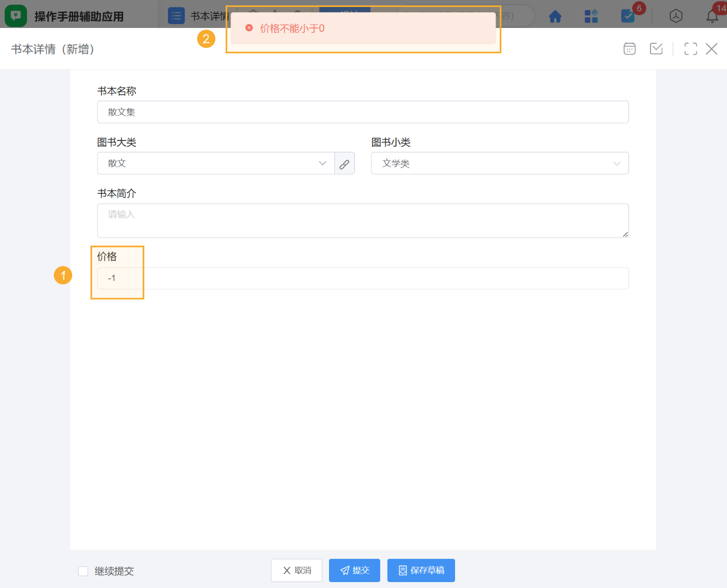Open the calendar icon near top right
The width and height of the screenshot is (727, 588).
(x=629, y=48)
